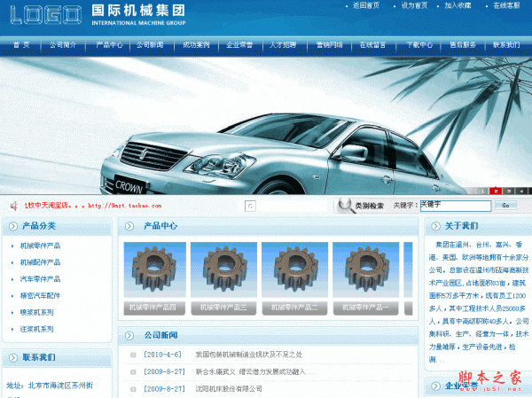
Task: Click the arrow icon beside 产品中心 heading
Action: click(129, 226)
